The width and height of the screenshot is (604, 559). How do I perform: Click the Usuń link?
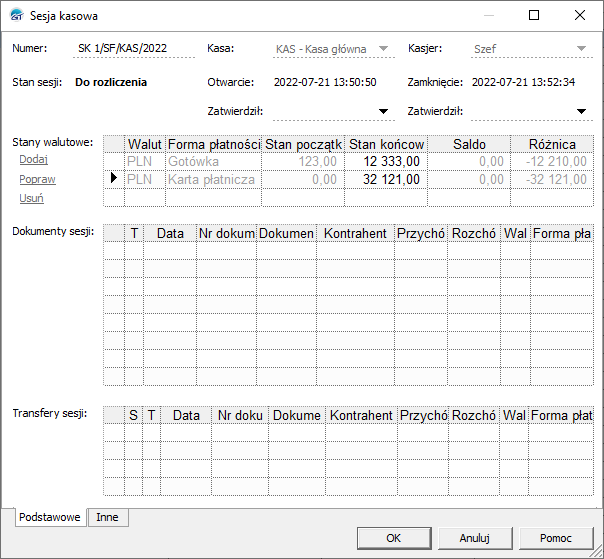(32, 199)
